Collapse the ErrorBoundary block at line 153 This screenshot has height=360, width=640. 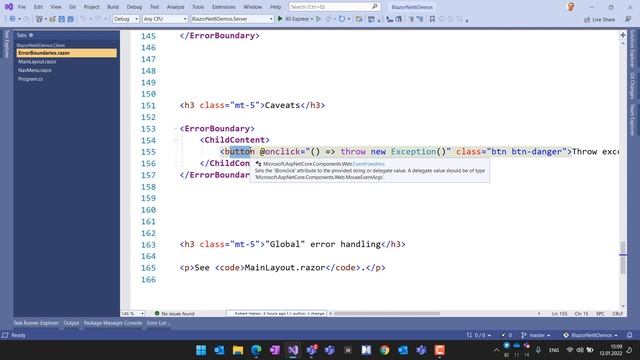pos(176,129)
